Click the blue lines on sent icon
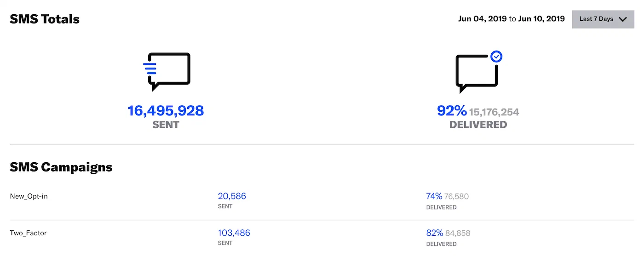 pos(150,68)
